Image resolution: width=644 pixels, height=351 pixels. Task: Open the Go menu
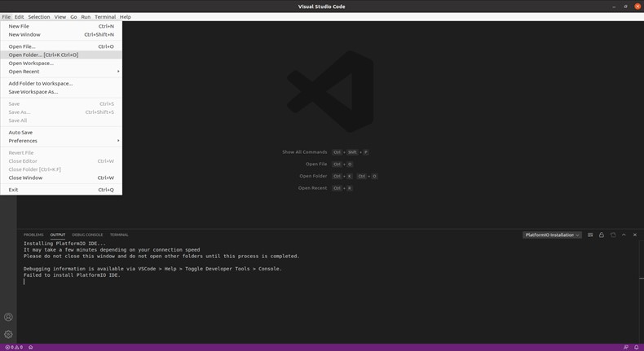pos(73,17)
